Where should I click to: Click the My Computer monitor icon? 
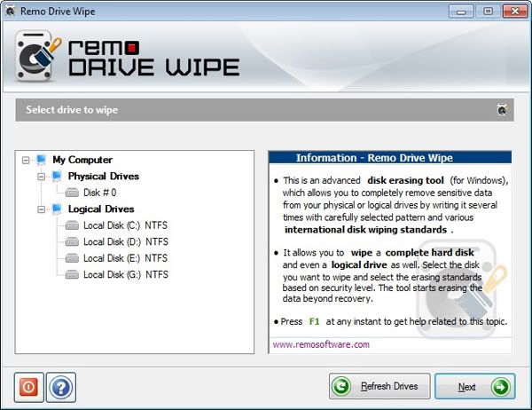click(41, 160)
